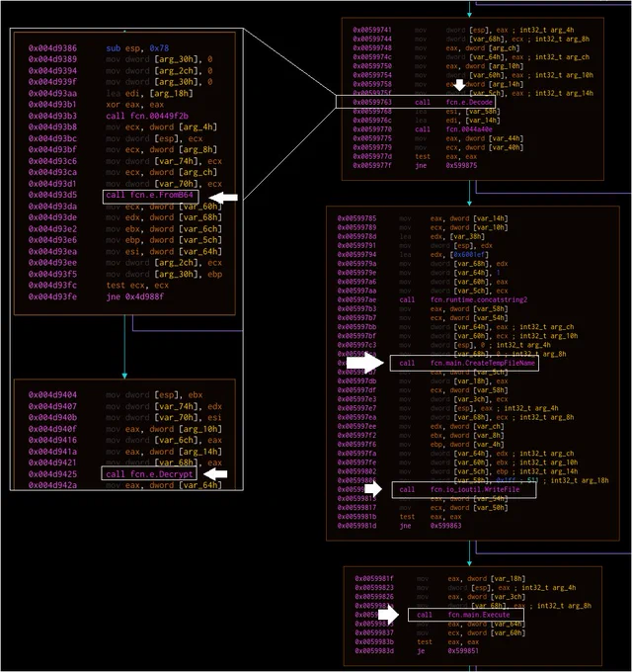632x672 pixels.
Task: Select address 0x00599754
Action: pyautogui.click(x=372, y=75)
